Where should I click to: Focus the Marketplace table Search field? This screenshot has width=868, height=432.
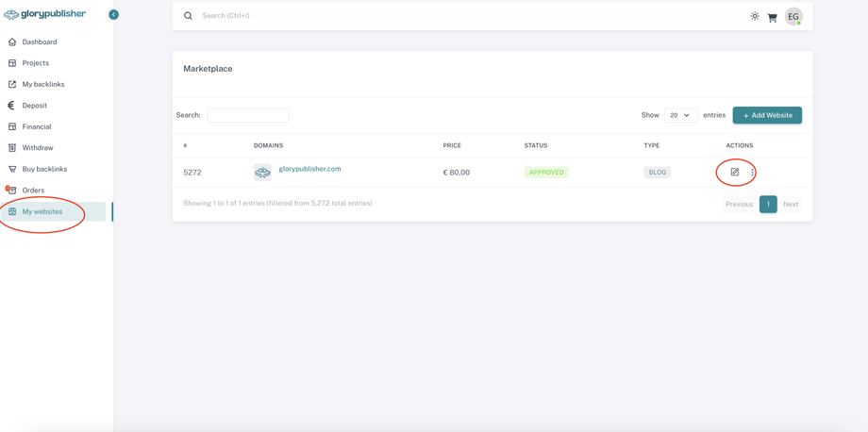(x=248, y=115)
